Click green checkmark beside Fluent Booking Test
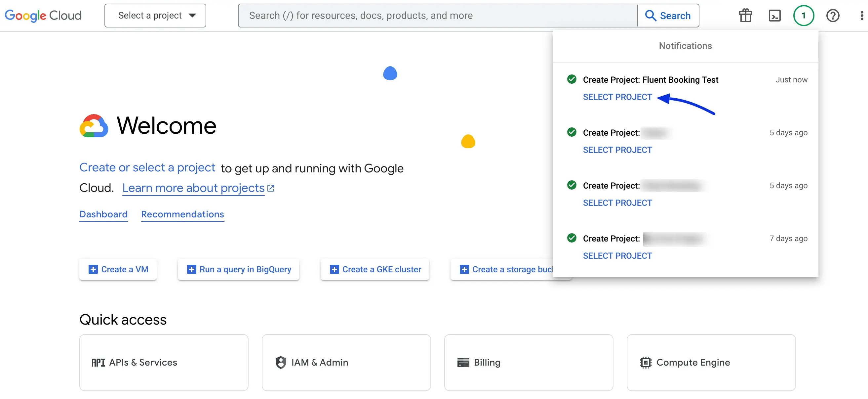The width and height of the screenshot is (868, 399). pyautogui.click(x=572, y=79)
